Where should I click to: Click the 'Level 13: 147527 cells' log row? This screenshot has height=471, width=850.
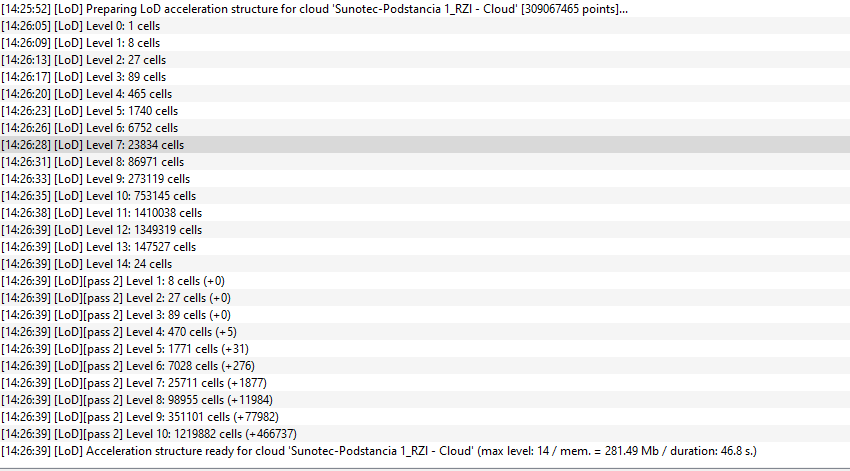point(99,247)
